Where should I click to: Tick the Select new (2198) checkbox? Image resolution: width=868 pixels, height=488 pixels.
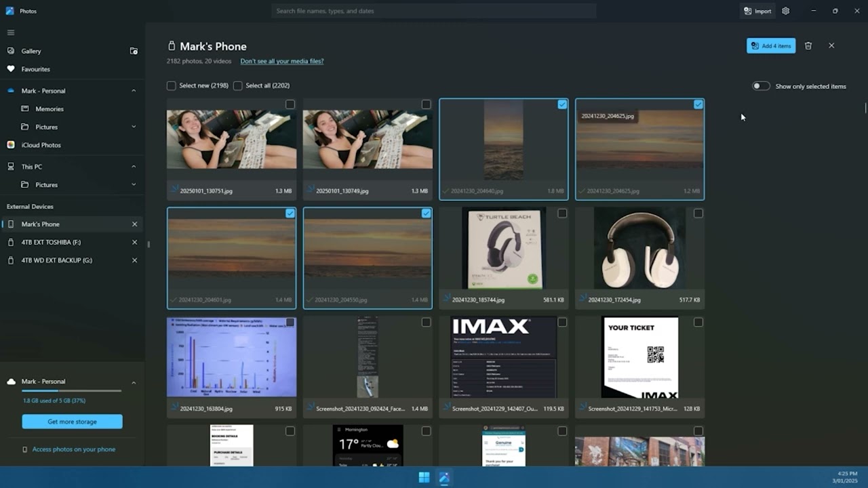click(x=172, y=85)
